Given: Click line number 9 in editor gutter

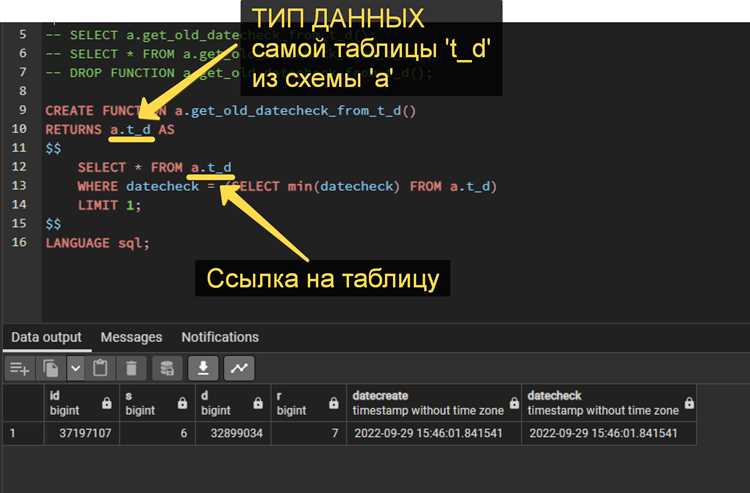Looking at the screenshot, I should pyautogui.click(x=22, y=110).
